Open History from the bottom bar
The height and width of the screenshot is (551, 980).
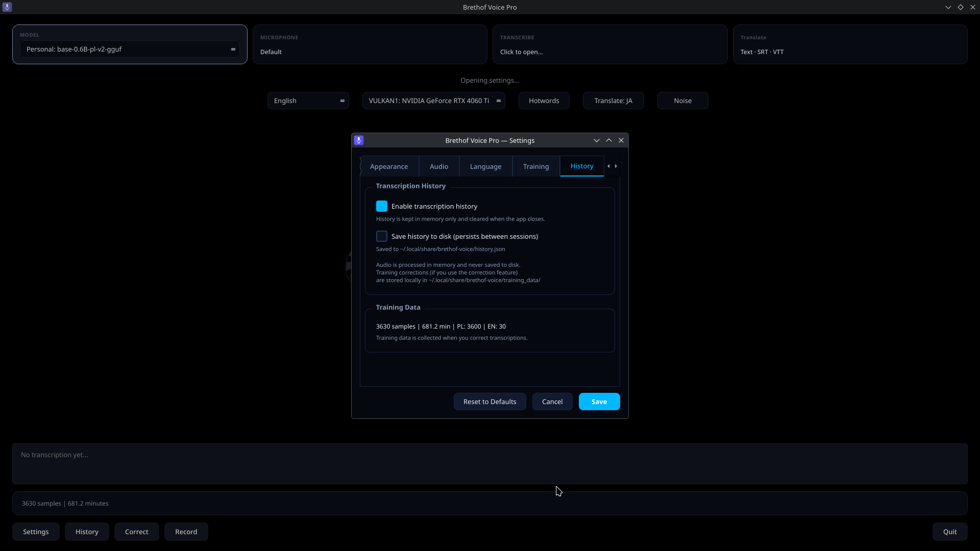tap(87, 532)
